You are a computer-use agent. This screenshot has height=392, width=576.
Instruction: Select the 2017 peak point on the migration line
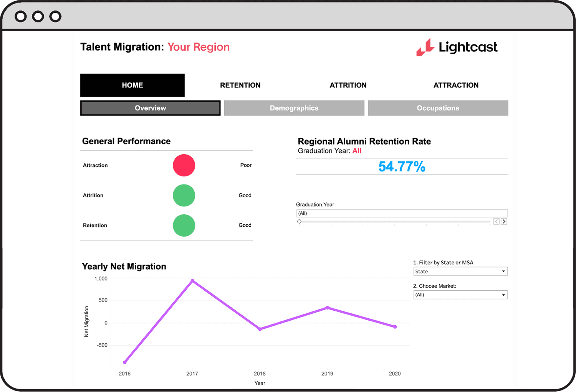click(x=192, y=280)
